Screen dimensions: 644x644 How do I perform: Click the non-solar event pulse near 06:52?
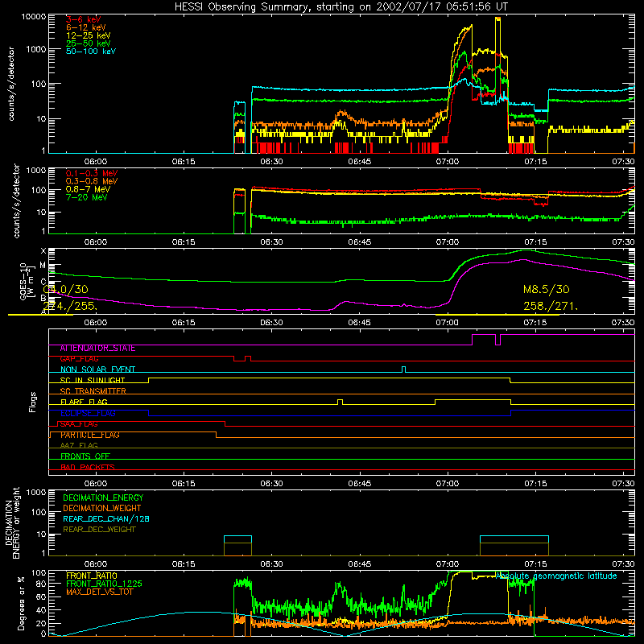pos(404,369)
